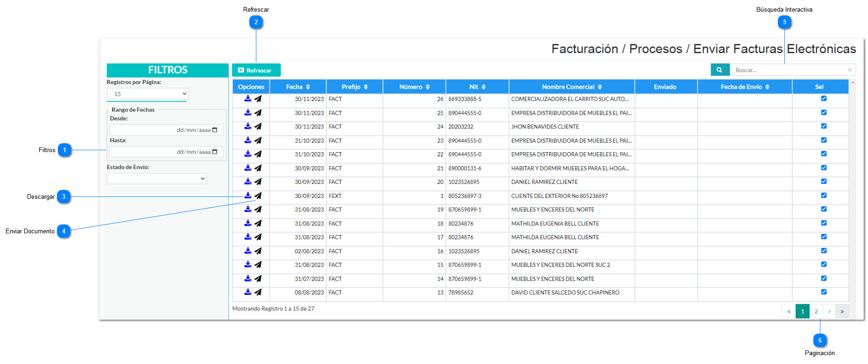Go to next page arrow
868x364 pixels.
coord(829,311)
